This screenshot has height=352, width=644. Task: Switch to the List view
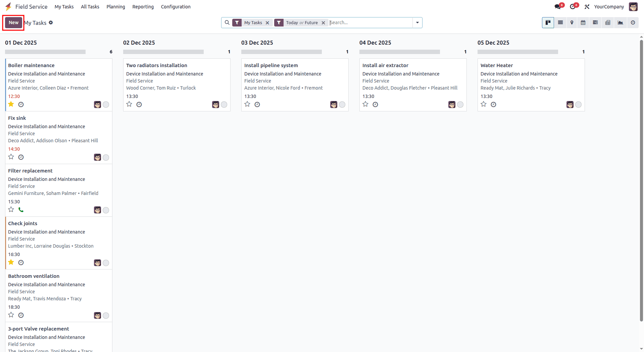click(x=560, y=22)
